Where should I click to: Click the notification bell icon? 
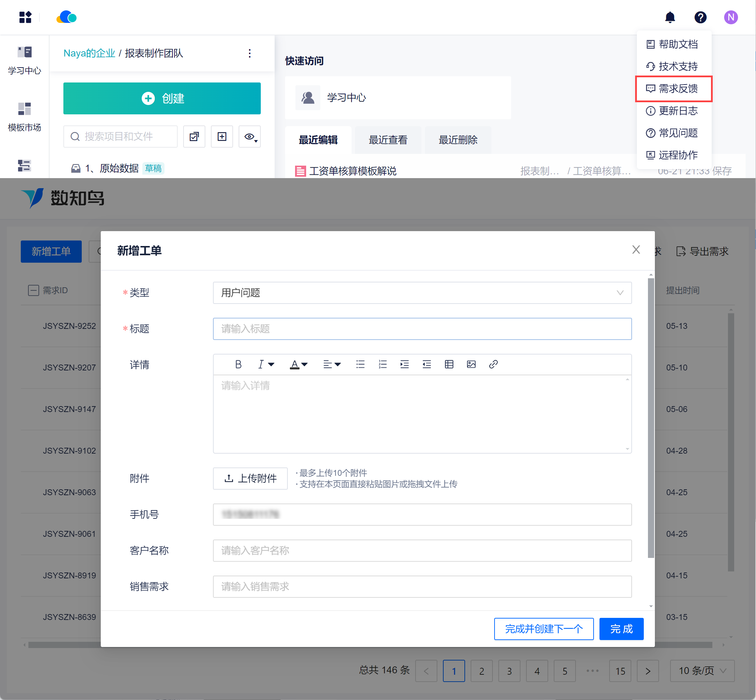(670, 17)
